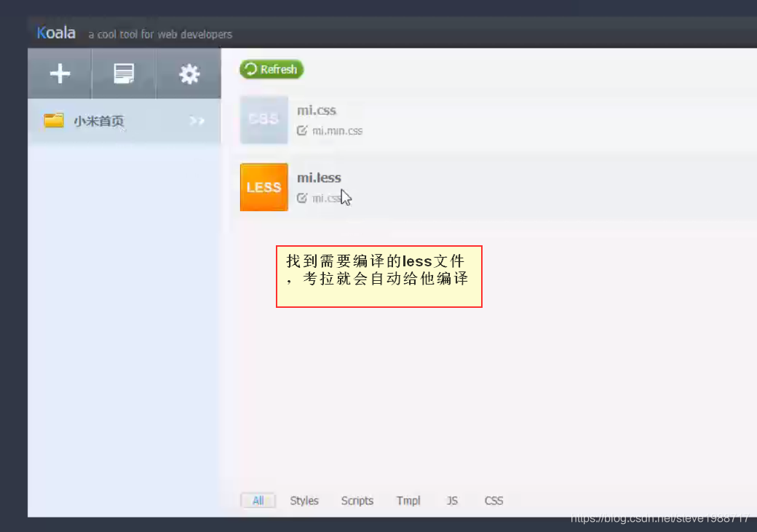The image size is (757, 532).
Task: Select the mi.css file entry
Action: (x=315, y=110)
